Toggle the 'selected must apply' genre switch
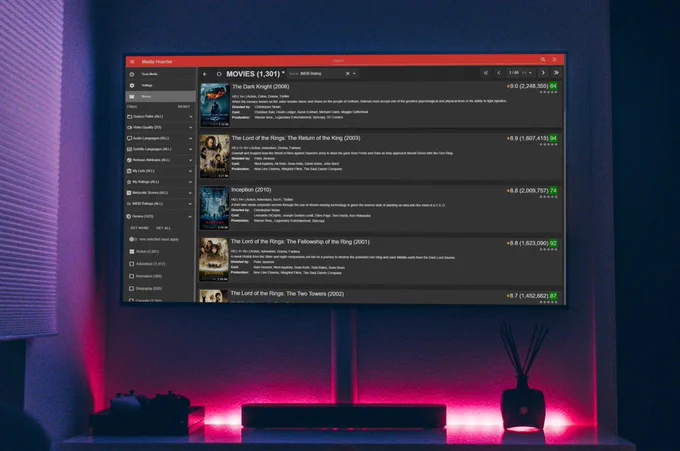Screen dimensions: 680x451 pos(132,239)
